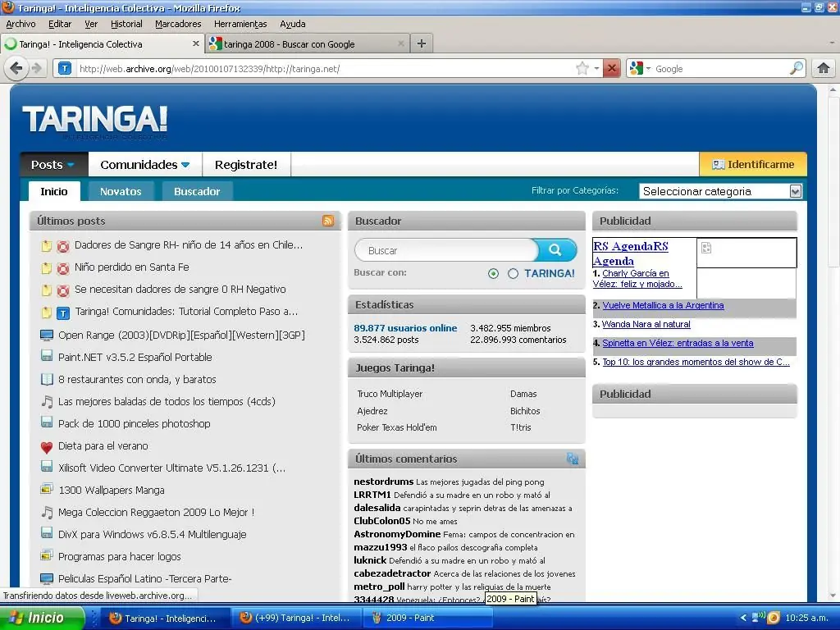The image size is (840, 630).
Task: Click the browser Forward arrow button
Action: pos(37,68)
